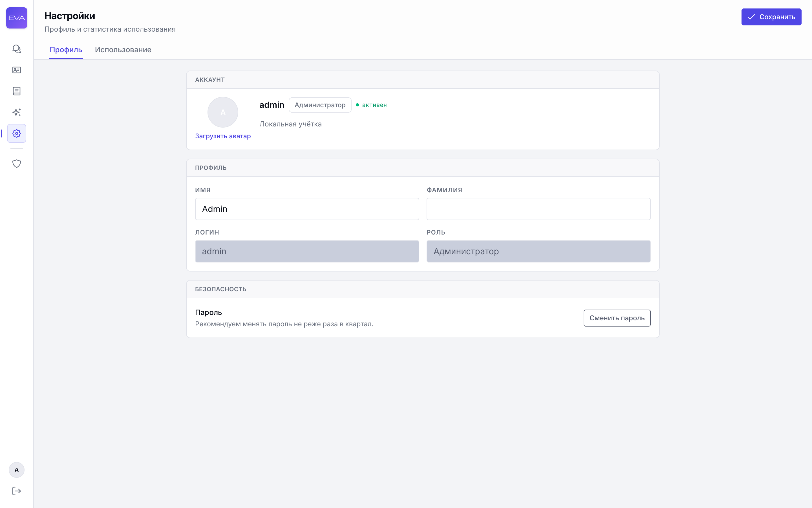
Task: Click the password change recommendation text
Action: 284,324
